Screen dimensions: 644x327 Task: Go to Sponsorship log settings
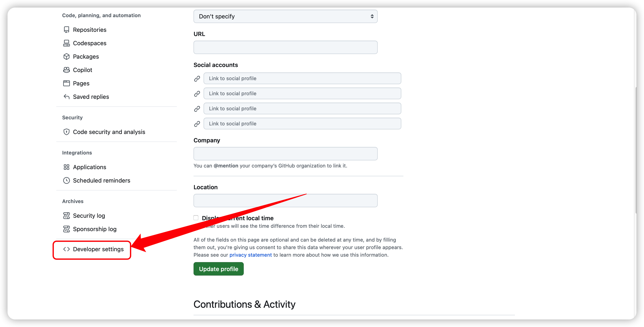(x=95, y=229)
